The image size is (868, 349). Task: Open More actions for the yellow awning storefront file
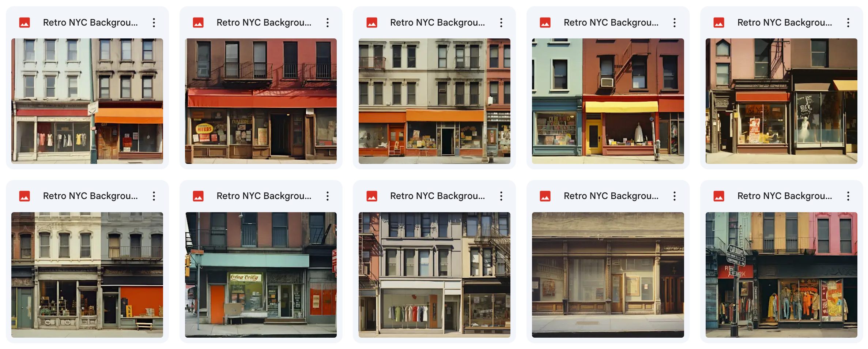tap(675, 23)
